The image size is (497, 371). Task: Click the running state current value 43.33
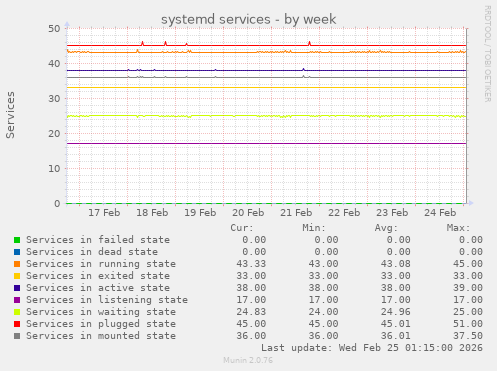coord(251,264)
